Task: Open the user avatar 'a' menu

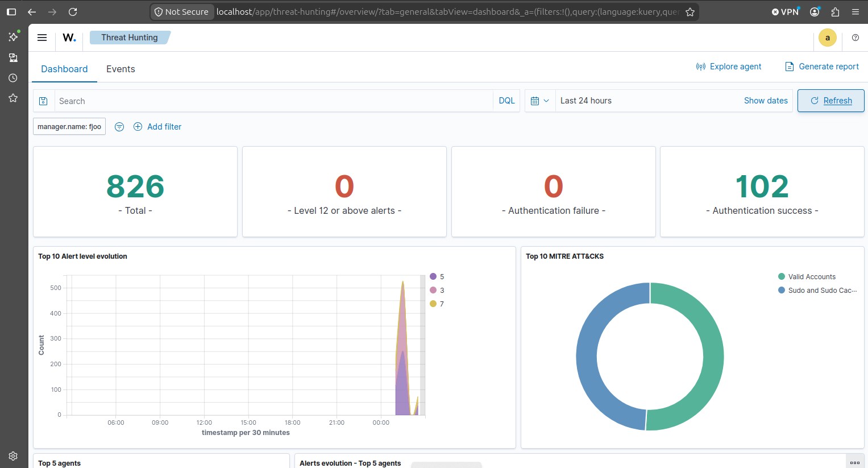Action: [x=827, y=38]
